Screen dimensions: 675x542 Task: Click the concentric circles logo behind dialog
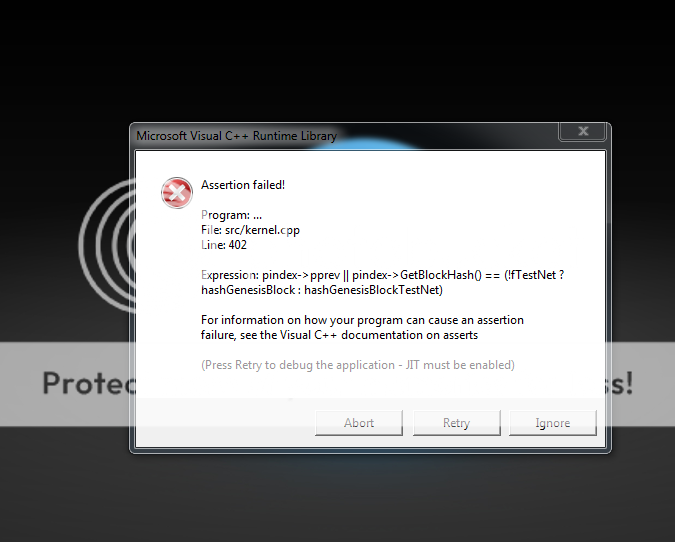coord(108,245)
